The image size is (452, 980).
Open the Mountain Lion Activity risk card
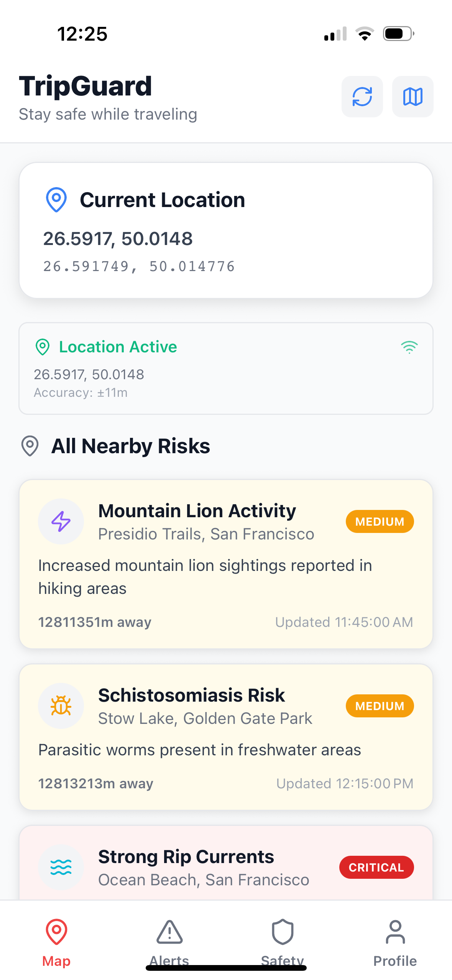tap(226, 564)
